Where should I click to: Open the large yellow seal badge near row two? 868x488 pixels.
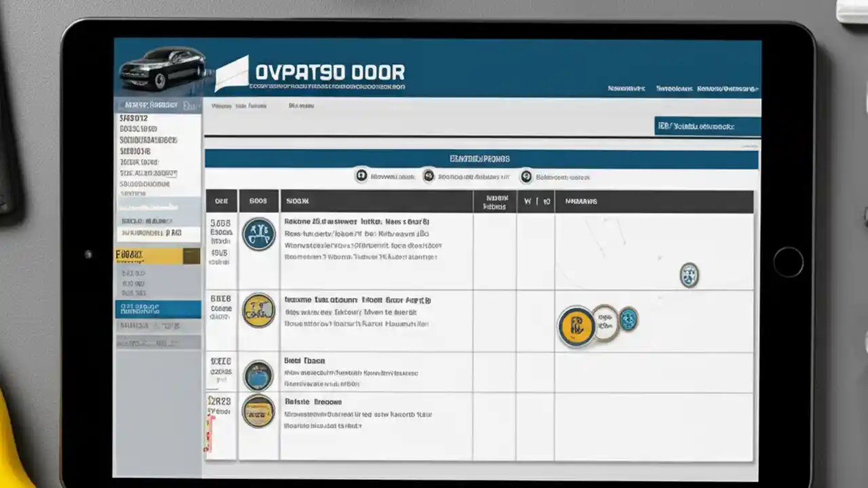tap(577, 326)
